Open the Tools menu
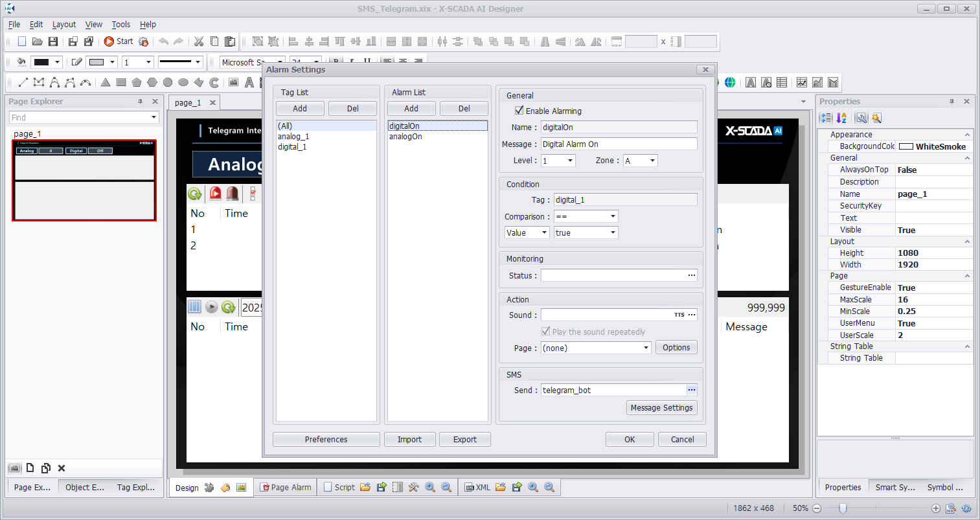This screenshot has width=980, height=520. [121, 25]
